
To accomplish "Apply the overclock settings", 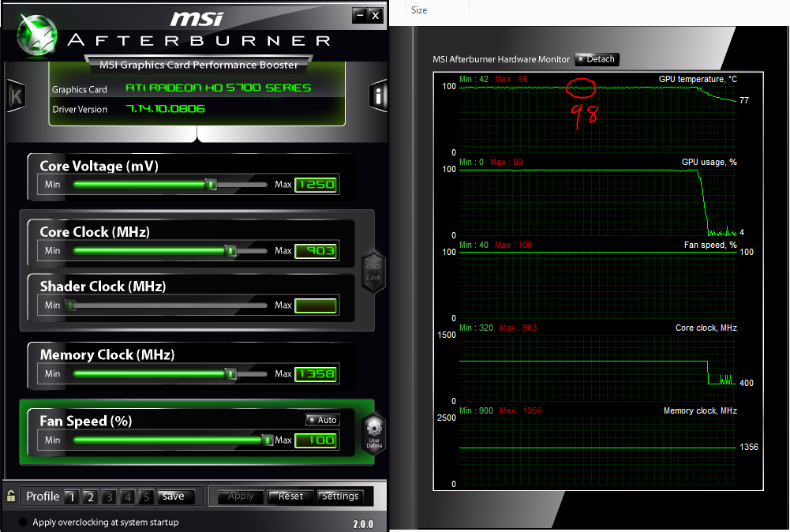I will click(x=241, y=496).
